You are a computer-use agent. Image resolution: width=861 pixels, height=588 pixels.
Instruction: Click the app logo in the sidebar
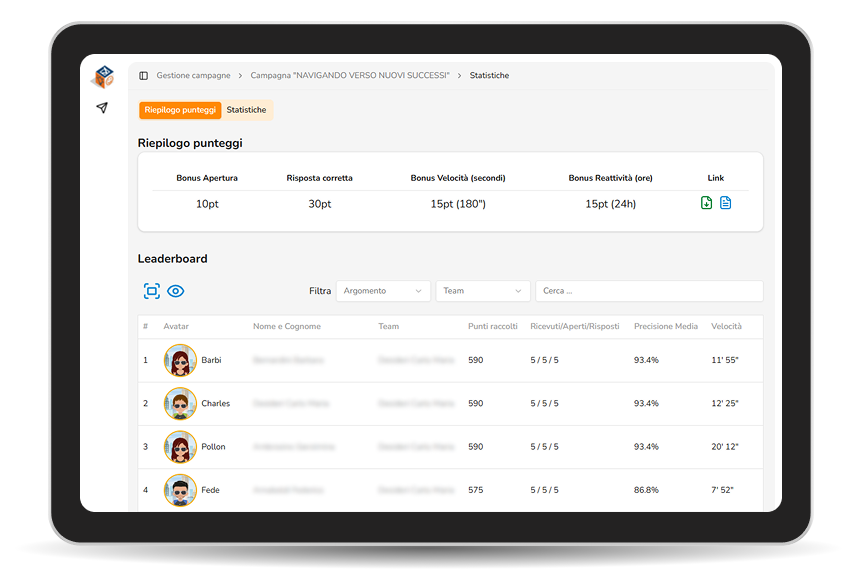tap(103, 77)
